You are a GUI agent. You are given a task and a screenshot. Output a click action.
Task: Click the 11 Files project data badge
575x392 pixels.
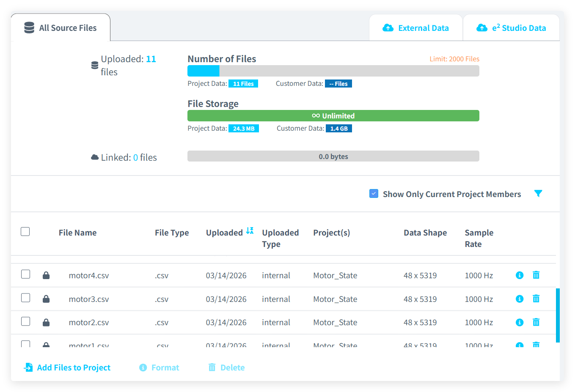click(243, 84)
